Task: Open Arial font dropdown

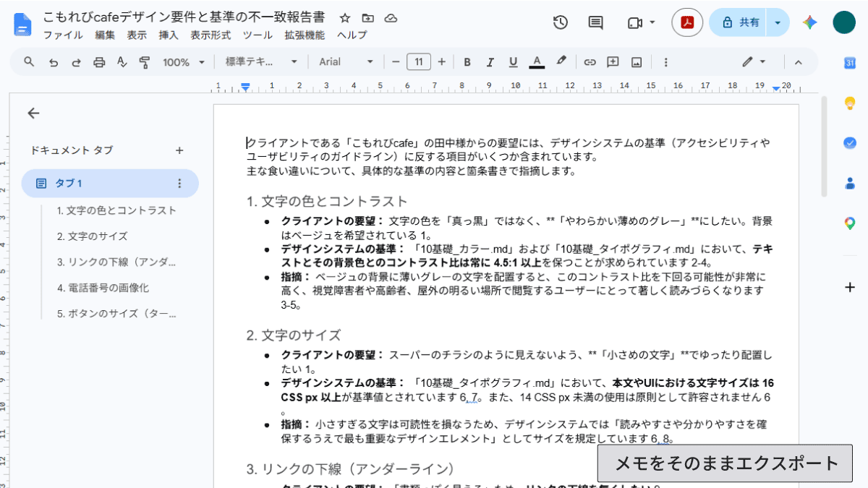Action: coord(346,62)
